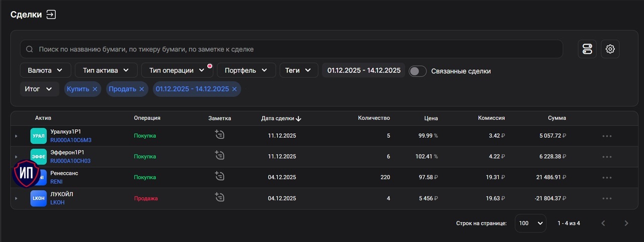Click the deal search input field

(292, 49)
